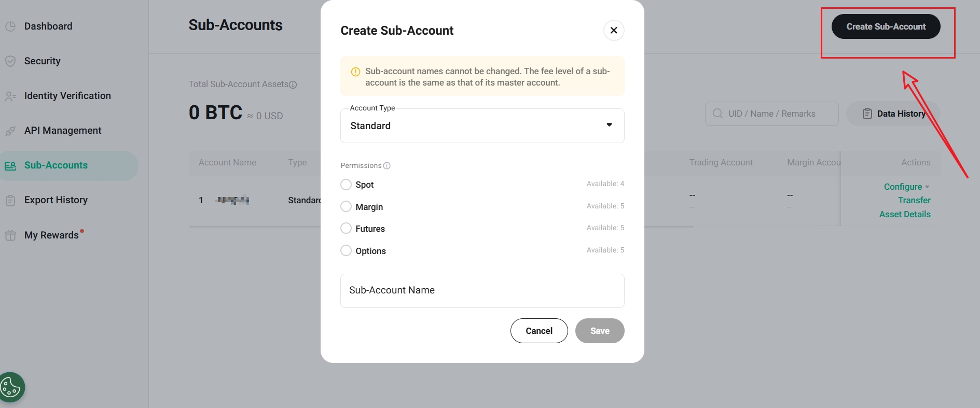The width and height of the screenshot is (980, 408).
Task: Open cookie preferences icon
Action: click(11, 387)
